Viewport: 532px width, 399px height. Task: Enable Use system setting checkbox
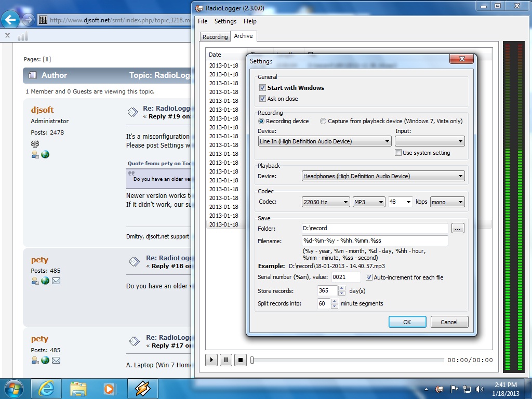click(398, 153)
